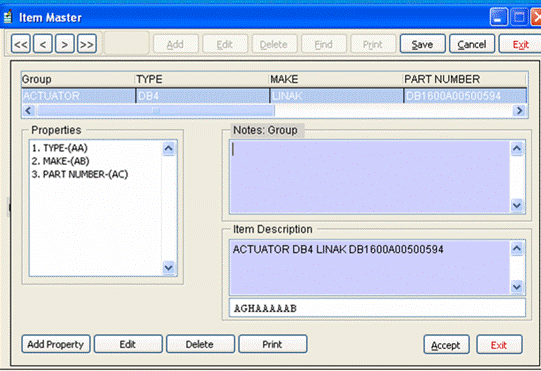Click the Print button in the bottom row
Screen dimensions: 541x371
coord(273,344)
